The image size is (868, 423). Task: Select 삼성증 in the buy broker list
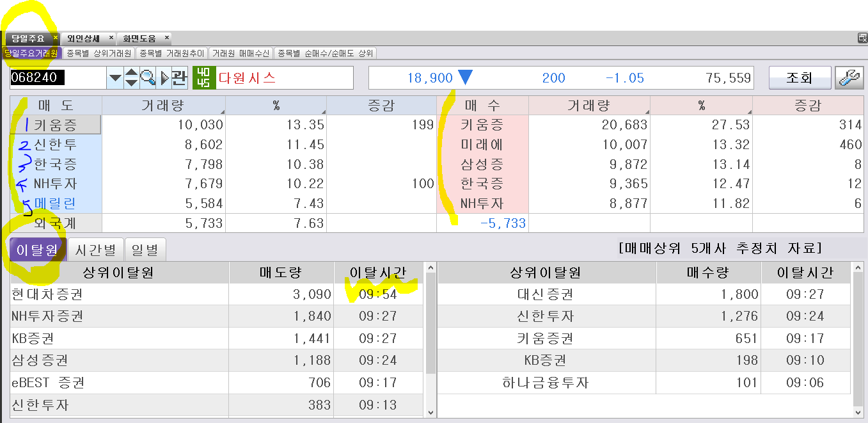[483, 164]
